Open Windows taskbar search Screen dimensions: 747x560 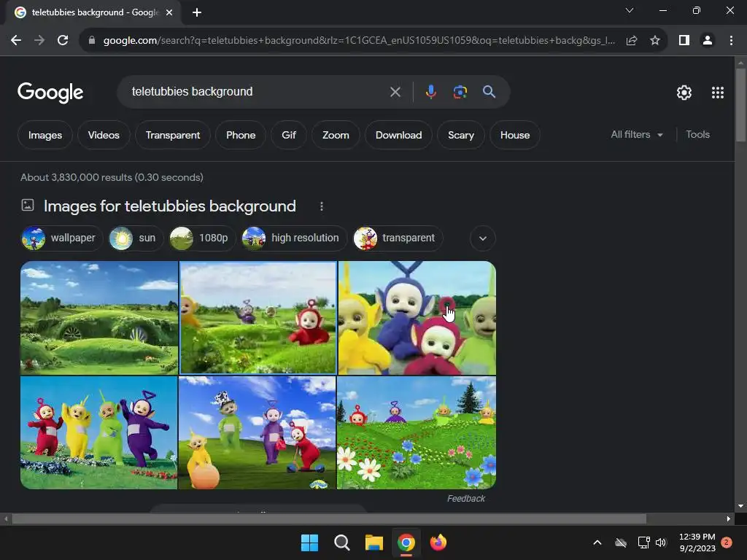(341, 542)
